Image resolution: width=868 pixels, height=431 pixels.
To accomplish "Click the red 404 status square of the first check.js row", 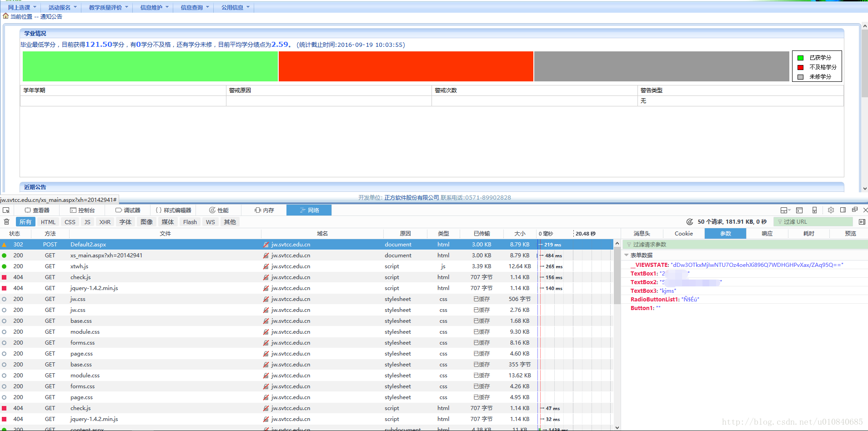I will [x=4, y=277].
